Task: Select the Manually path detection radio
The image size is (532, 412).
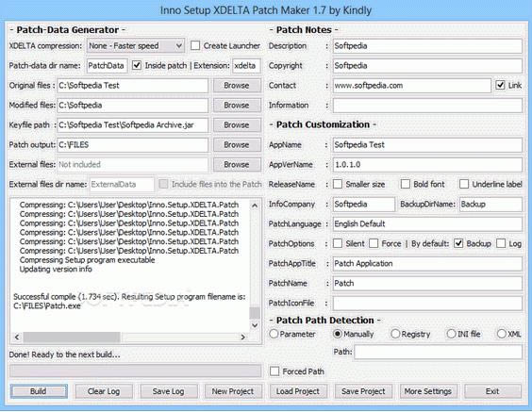Action: tap(338, 334)
